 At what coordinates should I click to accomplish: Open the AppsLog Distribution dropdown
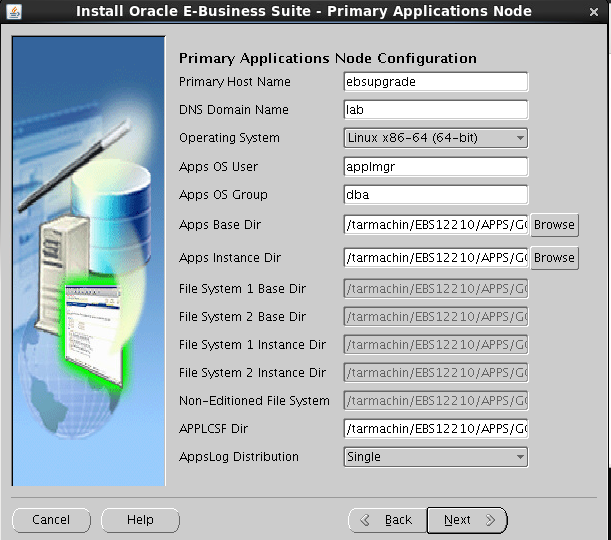[436, 457]
